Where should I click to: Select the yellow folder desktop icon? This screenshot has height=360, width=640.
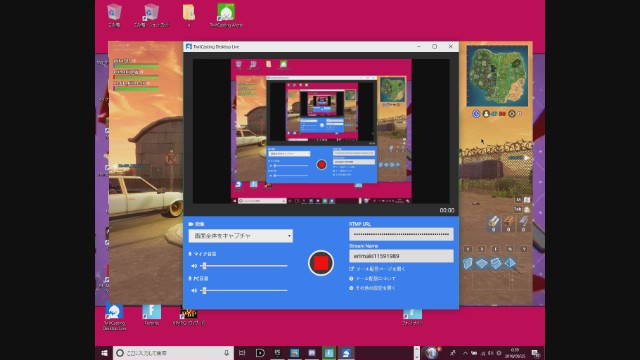pyautogui.click(x=189, y=15)
